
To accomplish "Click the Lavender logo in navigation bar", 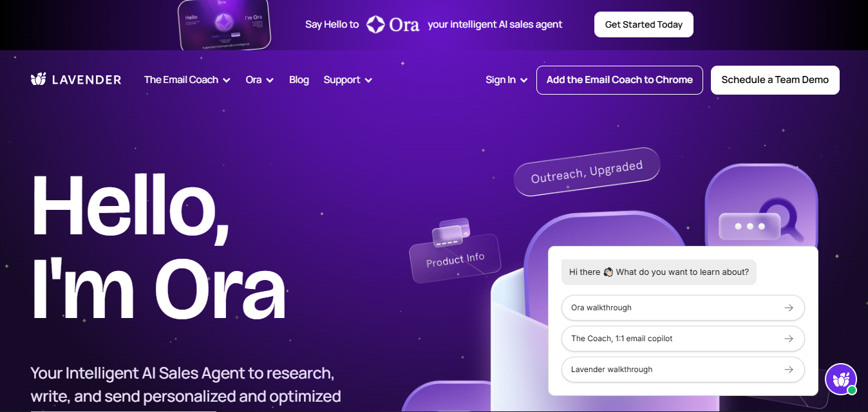I will point(76,80).
